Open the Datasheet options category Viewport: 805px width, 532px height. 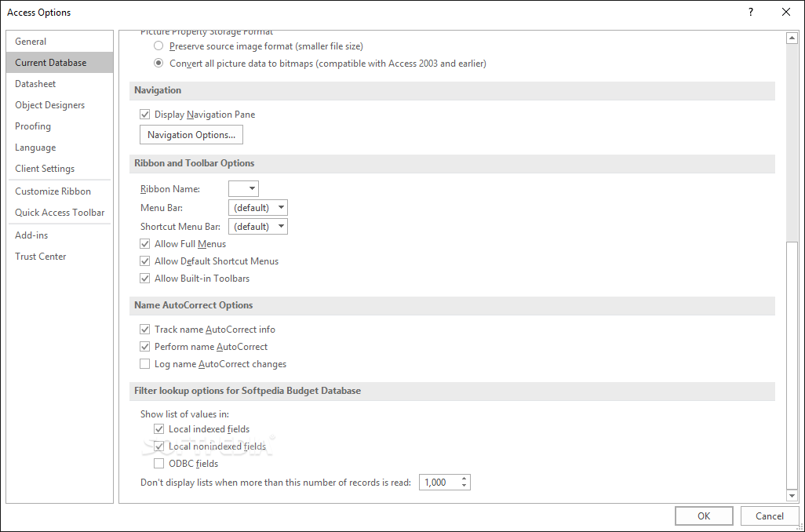[x=60, y=84]
